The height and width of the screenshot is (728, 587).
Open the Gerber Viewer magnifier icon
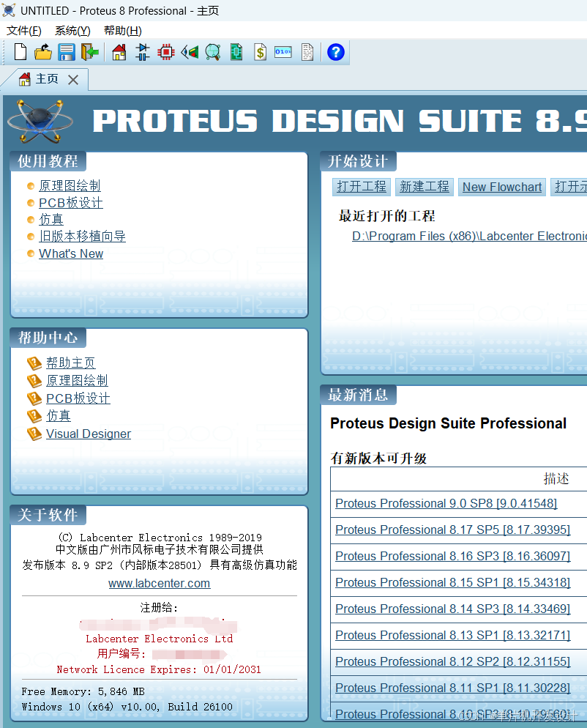[x=213, y=52]
